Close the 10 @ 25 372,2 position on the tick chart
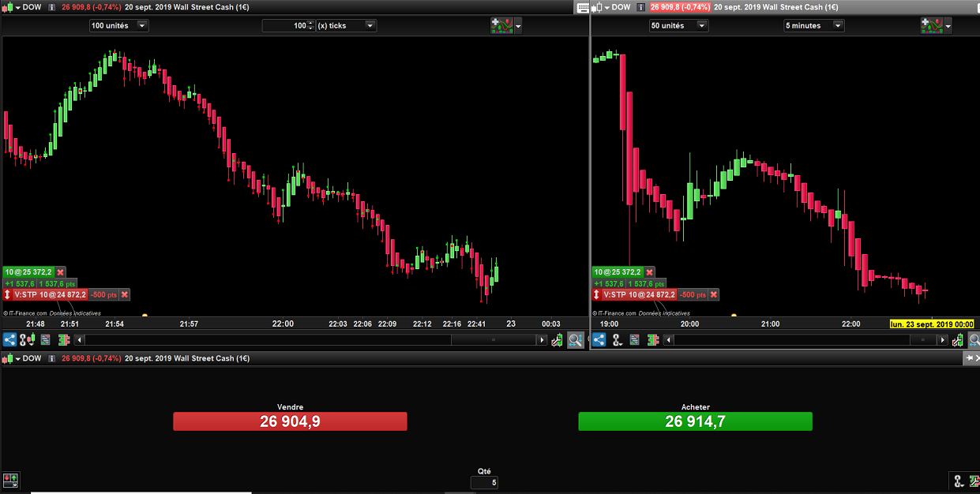Viewport: 980px width, 494px height. point(61,271)
